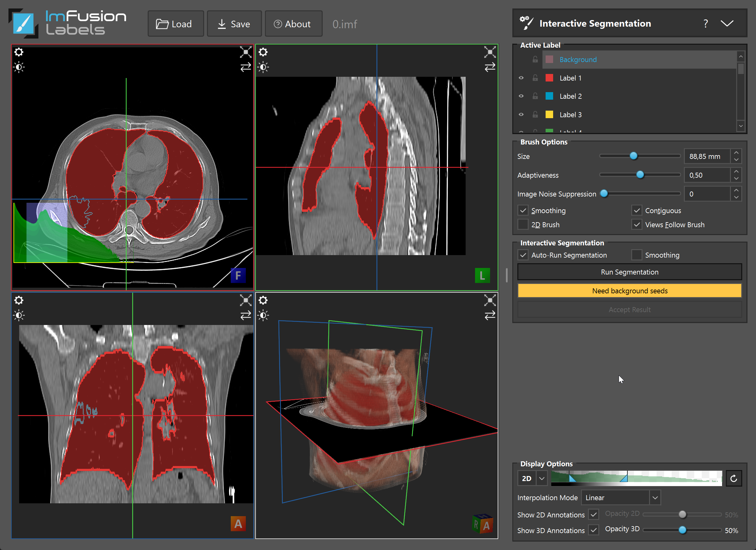Uncheck Views Follow Brush

637,224
